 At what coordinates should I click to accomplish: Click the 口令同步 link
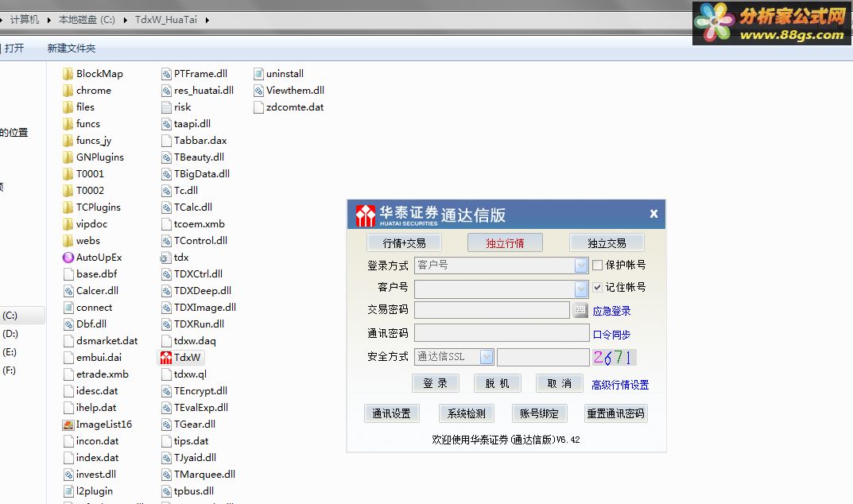click(x=611, y=335)
